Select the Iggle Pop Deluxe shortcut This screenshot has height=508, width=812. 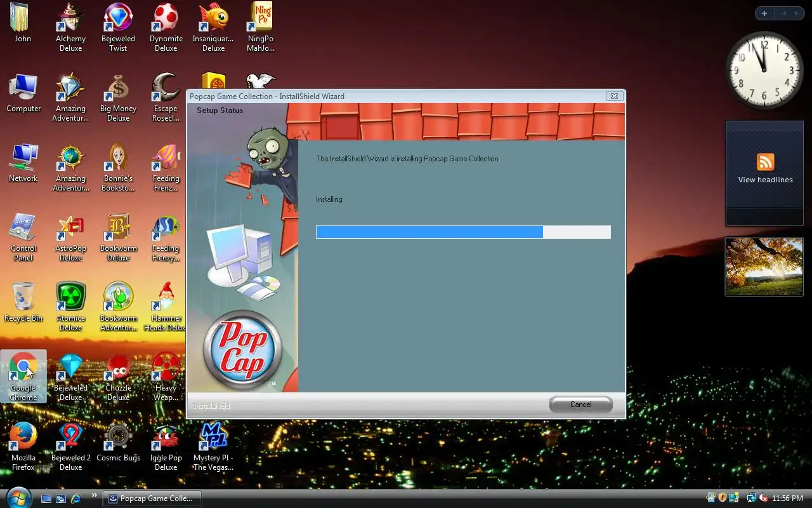(166, 446)
